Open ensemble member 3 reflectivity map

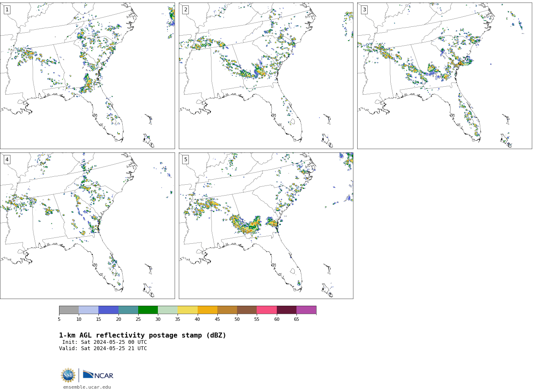point(444,76)
